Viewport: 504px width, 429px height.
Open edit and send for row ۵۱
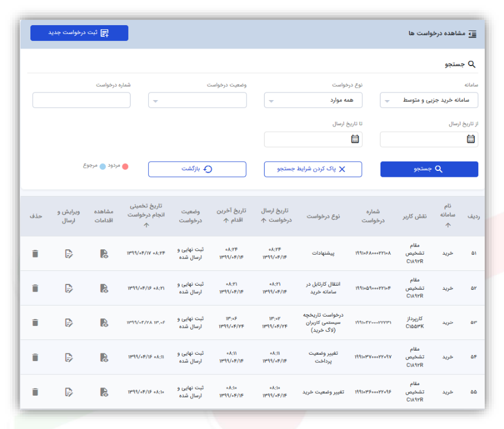(69, 253)
